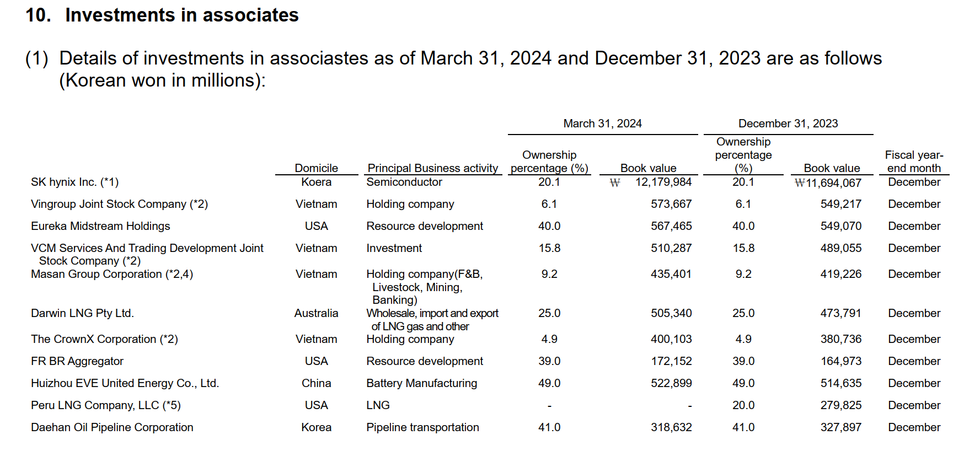Screen dimensions: 980x467
Task: Click 'Huizhou EVE United Energy Co., Ltd.'
Action: point(125,383)
